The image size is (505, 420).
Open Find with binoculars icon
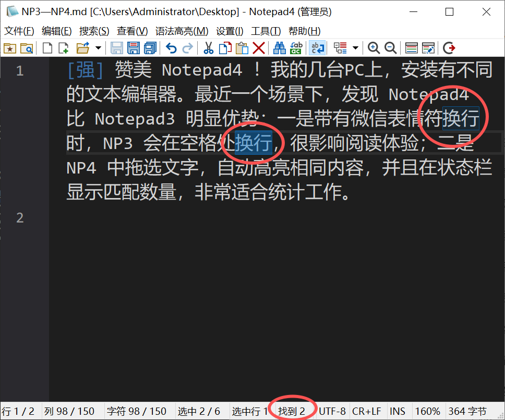[x=279, y=48]
